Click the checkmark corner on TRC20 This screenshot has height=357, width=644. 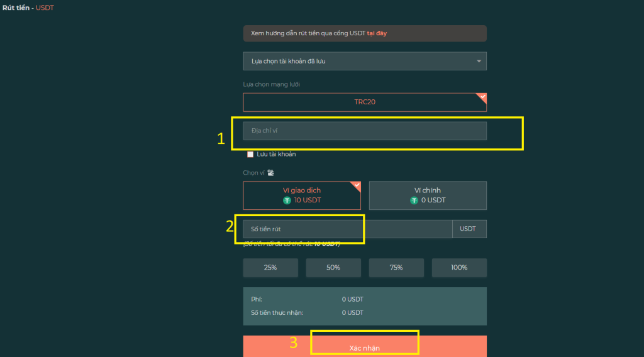tap(482, 97)
